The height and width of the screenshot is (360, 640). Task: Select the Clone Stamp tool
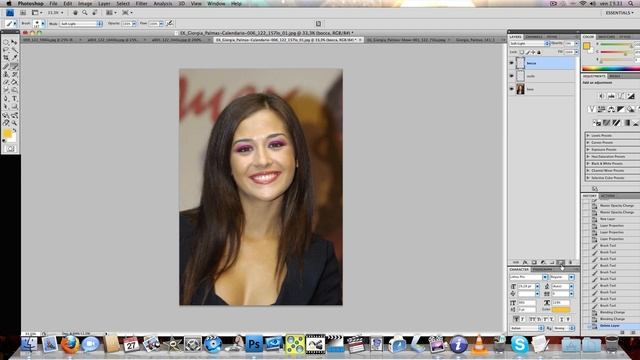6,74
